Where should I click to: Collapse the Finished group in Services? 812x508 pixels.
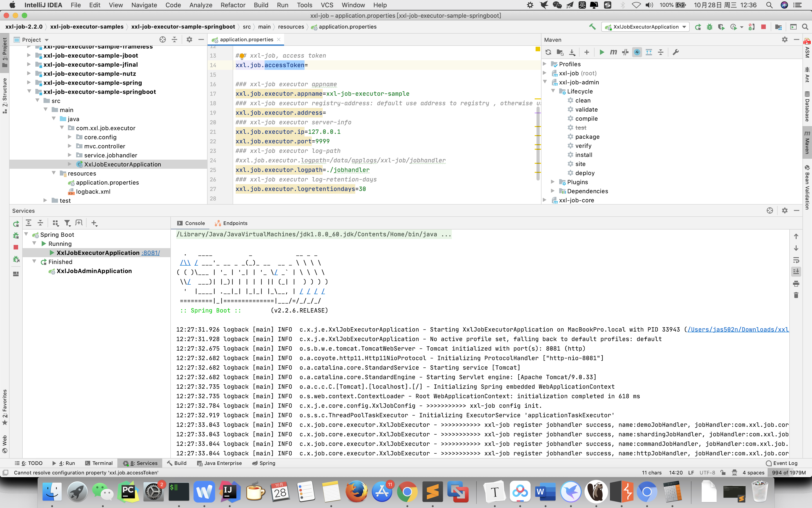(34, 261)
